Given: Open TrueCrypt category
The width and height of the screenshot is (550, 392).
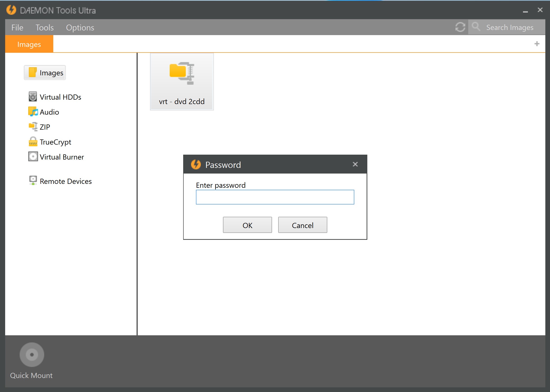Looking at the screenshot, I should point(55,142).
